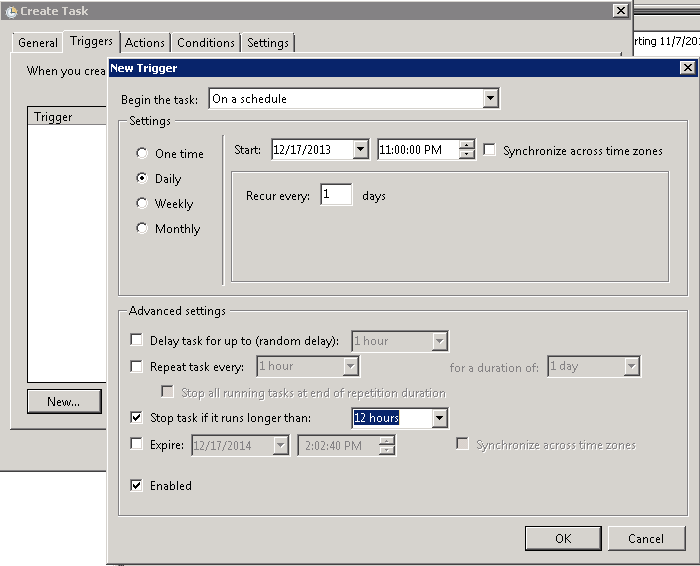Open the 'Begin the task' dropdown
700x566 pixels.
pos(490,99)
